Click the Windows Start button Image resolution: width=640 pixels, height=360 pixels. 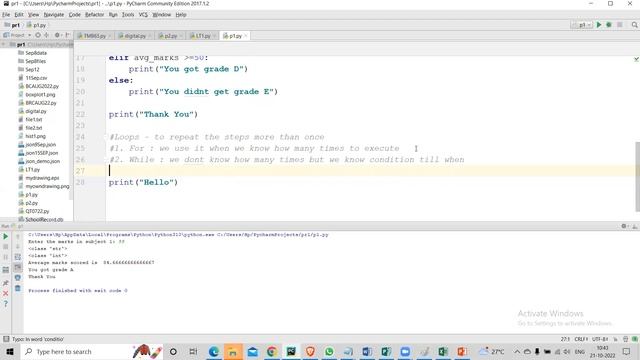click(10, 351)
